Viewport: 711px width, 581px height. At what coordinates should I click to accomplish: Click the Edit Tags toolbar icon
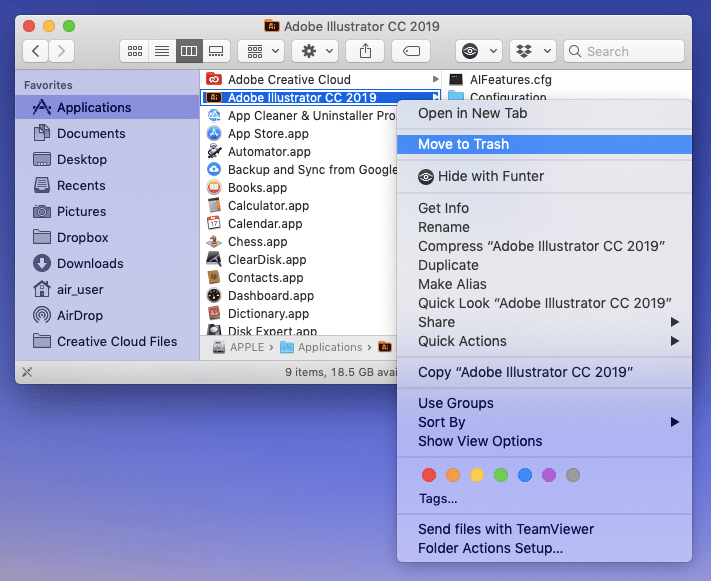(x=411, y=51)
